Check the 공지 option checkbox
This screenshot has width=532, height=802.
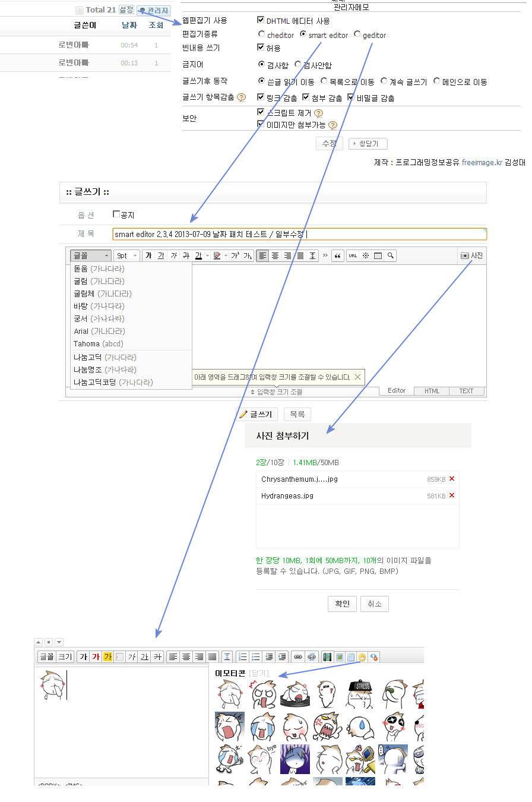[116, 214]
